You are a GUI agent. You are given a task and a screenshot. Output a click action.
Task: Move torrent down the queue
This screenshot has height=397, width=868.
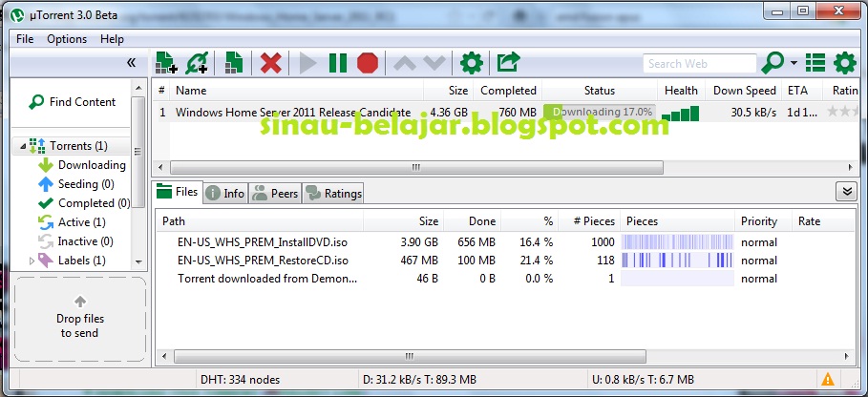(434, 63)
